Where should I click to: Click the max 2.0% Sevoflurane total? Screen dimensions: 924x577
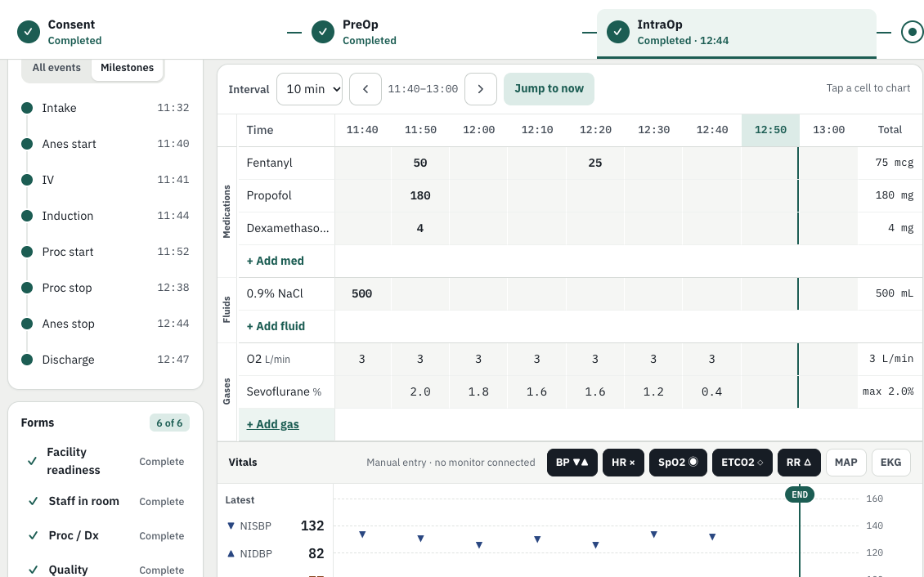(888, 391)
